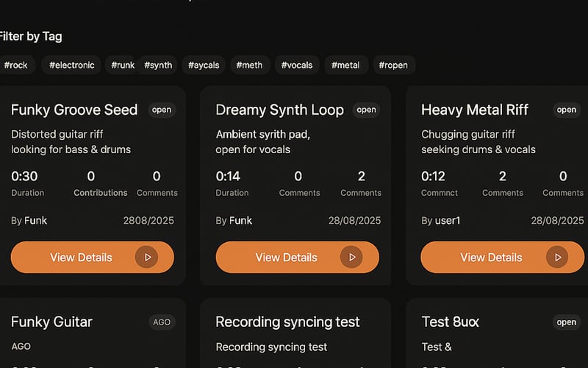The image size is (588, 368).
Task: Click open badge on Heavy Metal Riff
Action: pos(567,110)
